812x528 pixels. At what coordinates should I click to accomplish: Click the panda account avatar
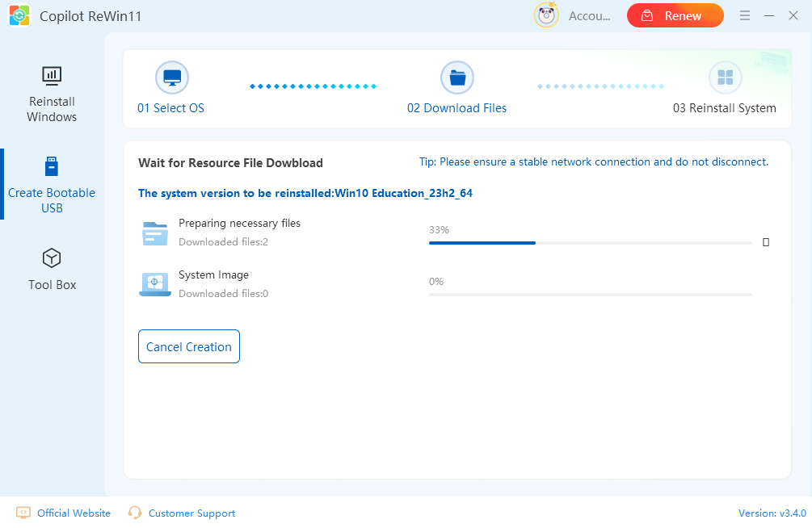point(547,15)
